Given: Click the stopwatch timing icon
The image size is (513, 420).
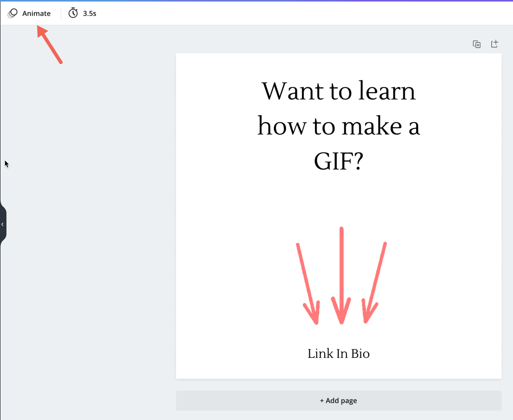Looking at the screenshot, I should click(x=73, y=13).
